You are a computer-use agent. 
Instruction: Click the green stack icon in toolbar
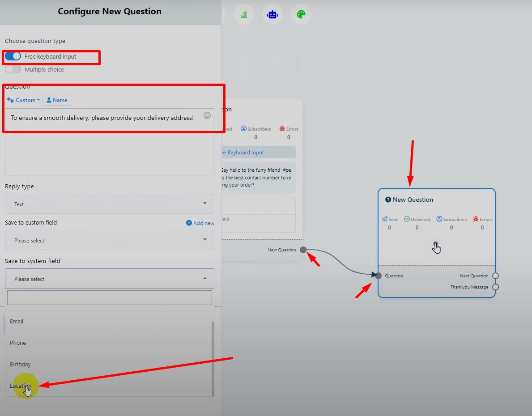point(244,15)
